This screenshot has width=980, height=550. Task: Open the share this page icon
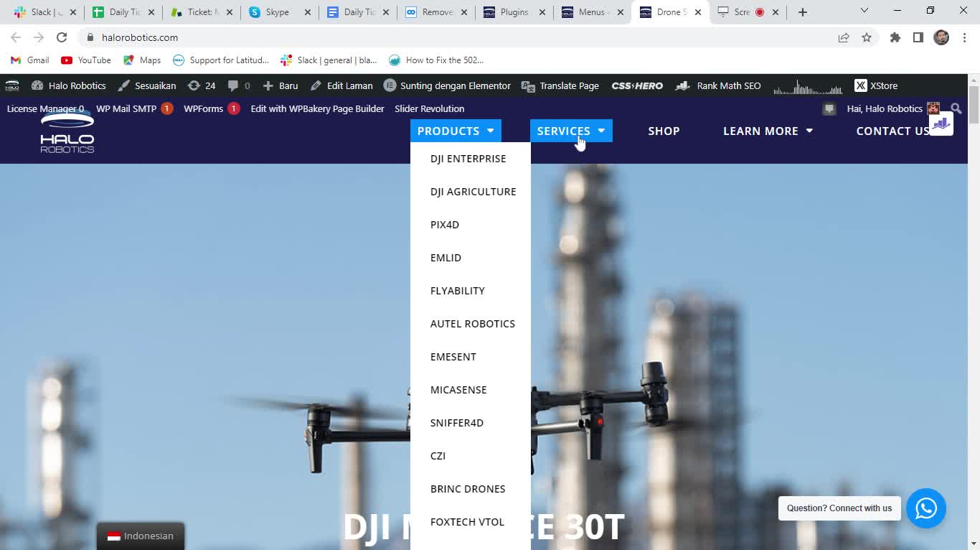(844, 37)
